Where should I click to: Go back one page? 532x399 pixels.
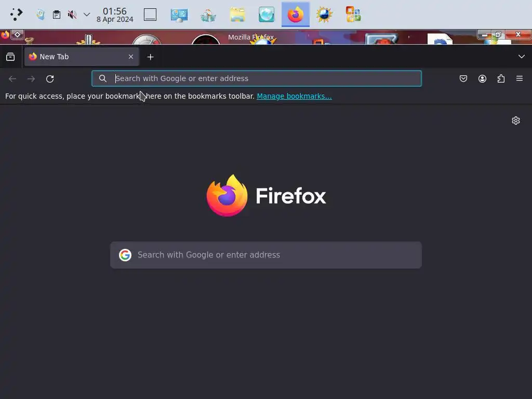click(12, 79)
